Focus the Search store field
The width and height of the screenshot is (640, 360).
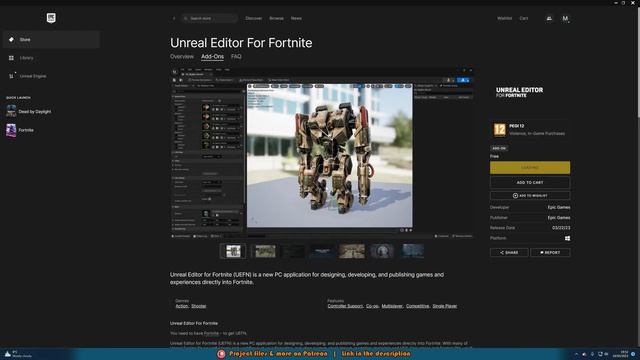pos(210,18)
